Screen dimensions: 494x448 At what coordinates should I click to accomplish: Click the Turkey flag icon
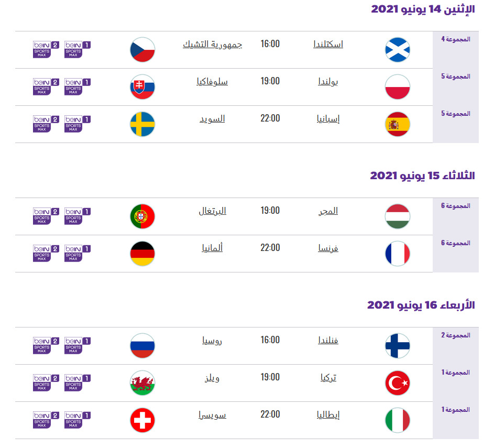coord(397,383)
